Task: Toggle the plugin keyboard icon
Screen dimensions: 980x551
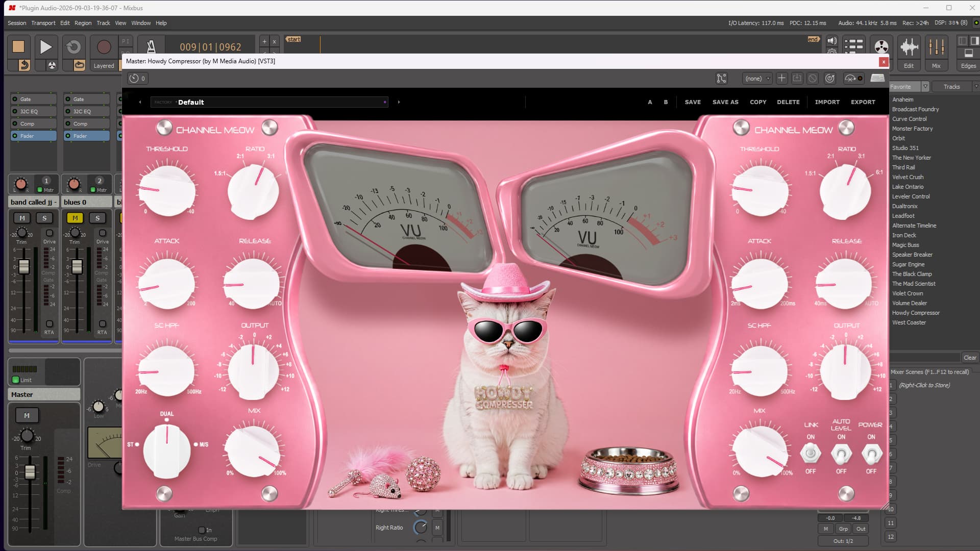Action: click(877, 78)
